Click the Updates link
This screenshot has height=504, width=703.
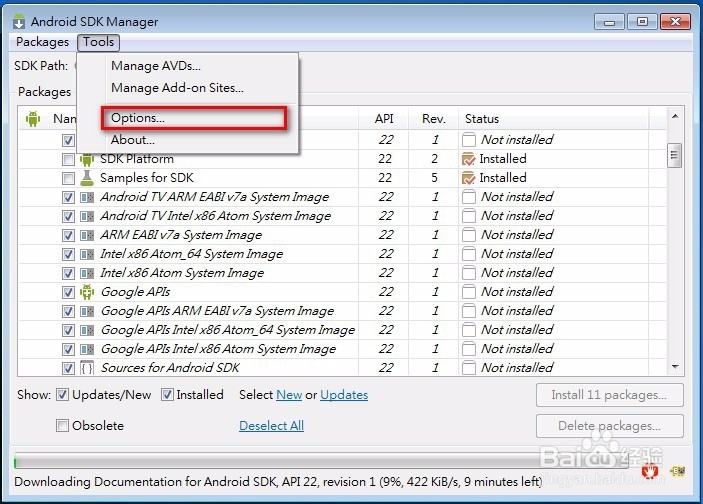pos(344,395)
